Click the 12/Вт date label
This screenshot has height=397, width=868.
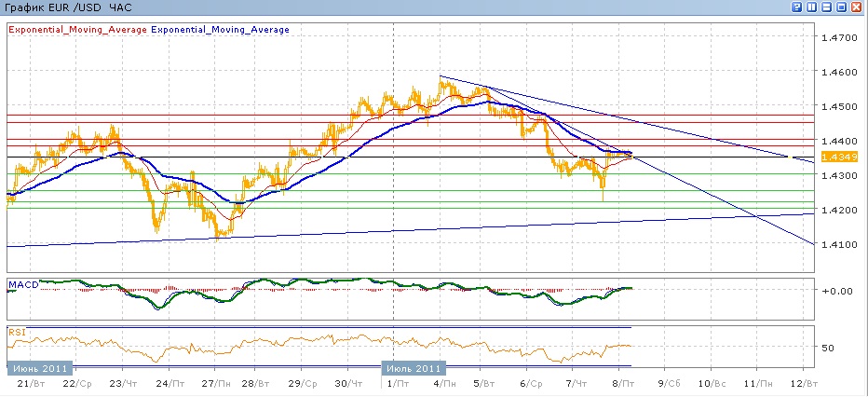(805, 384)
